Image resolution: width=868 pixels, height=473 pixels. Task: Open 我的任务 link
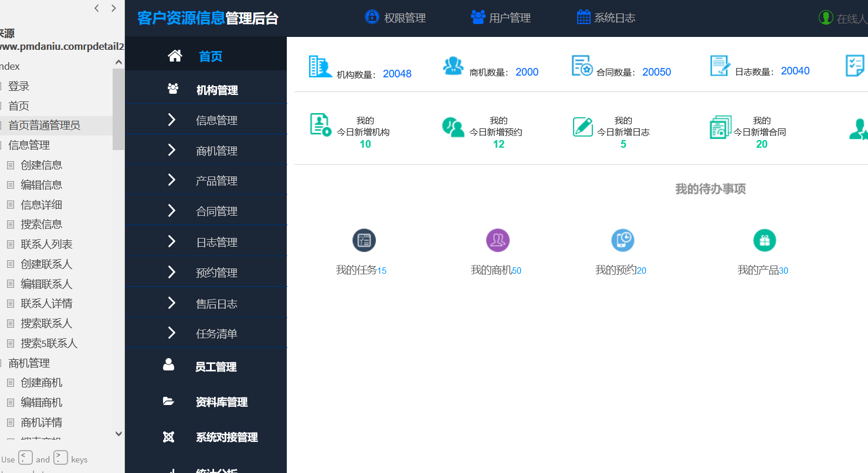click(361, 270)
